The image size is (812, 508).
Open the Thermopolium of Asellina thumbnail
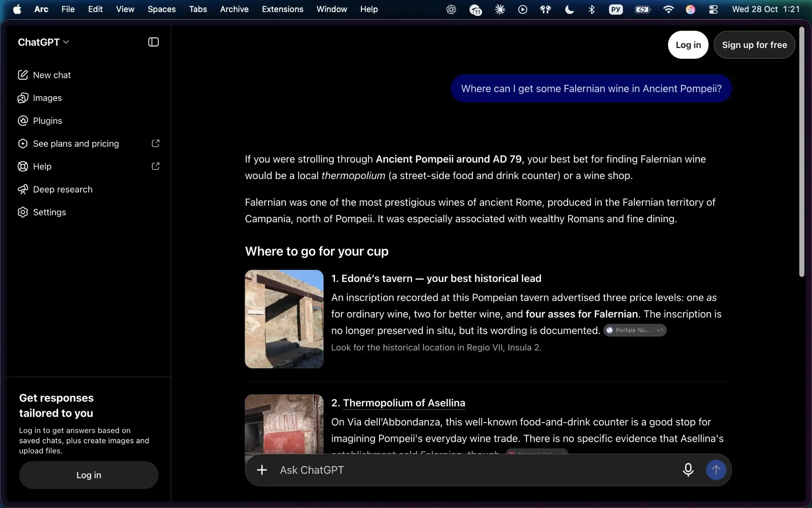tap(284, 424)
